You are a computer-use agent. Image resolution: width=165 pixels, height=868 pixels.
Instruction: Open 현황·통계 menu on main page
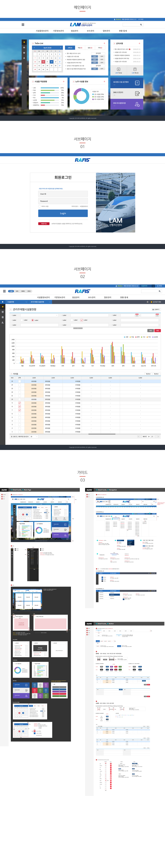[123, 31]
